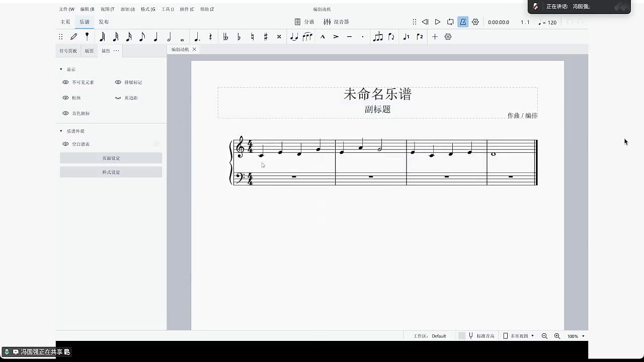
Task: Click the 页面设定 button
Action: (111, 158)
